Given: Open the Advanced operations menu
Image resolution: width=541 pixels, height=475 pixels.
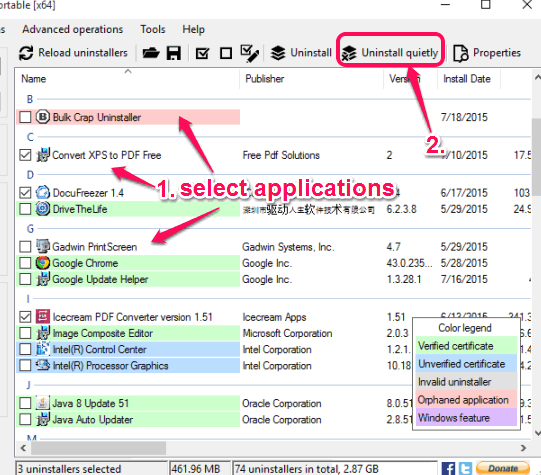Looking at the screenshot, I should [73, 29].
